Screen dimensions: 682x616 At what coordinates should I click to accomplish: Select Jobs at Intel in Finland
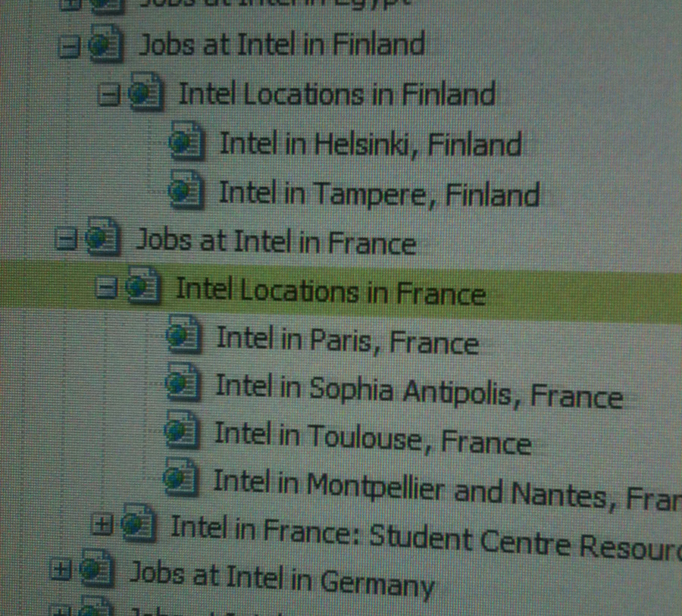pos(282,45)
